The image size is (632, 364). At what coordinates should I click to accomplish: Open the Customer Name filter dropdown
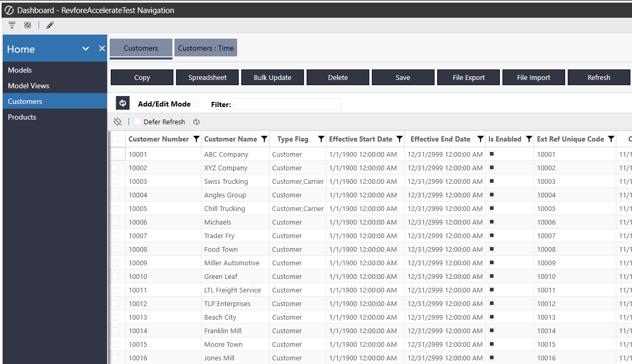pyautogui.click(x=264, y=139)
